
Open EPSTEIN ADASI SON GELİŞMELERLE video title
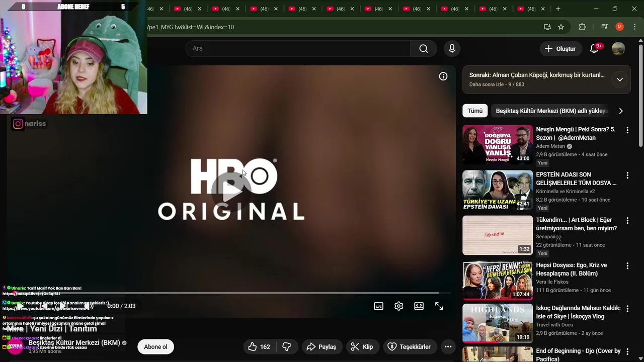click(576, 178)
